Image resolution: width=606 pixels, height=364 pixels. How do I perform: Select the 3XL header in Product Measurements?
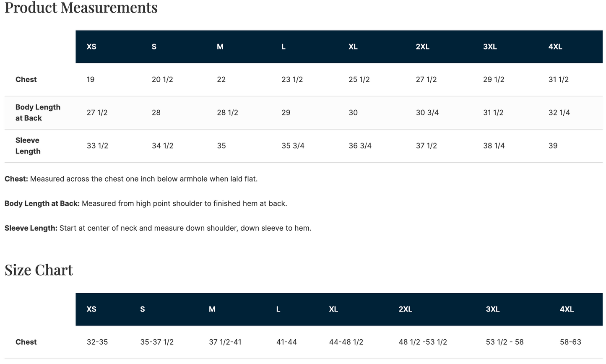tap(490, 47)
